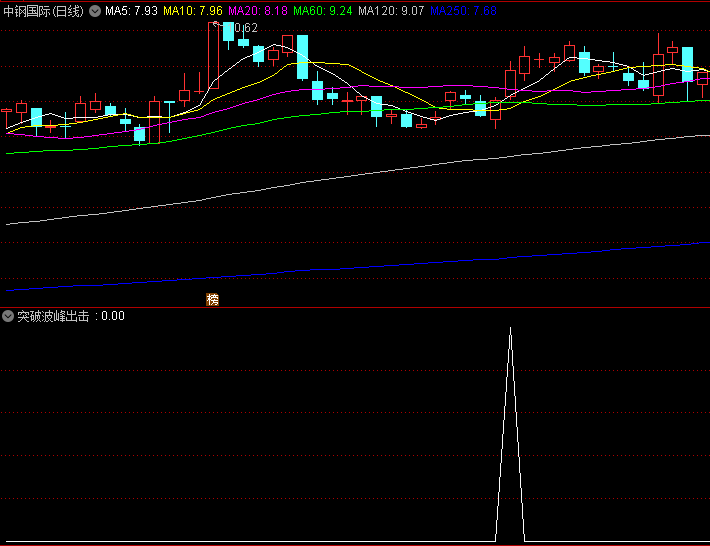710x546 pixels.
Task: Click the MA60: 9.24 green label
Action: pos(324,11)
